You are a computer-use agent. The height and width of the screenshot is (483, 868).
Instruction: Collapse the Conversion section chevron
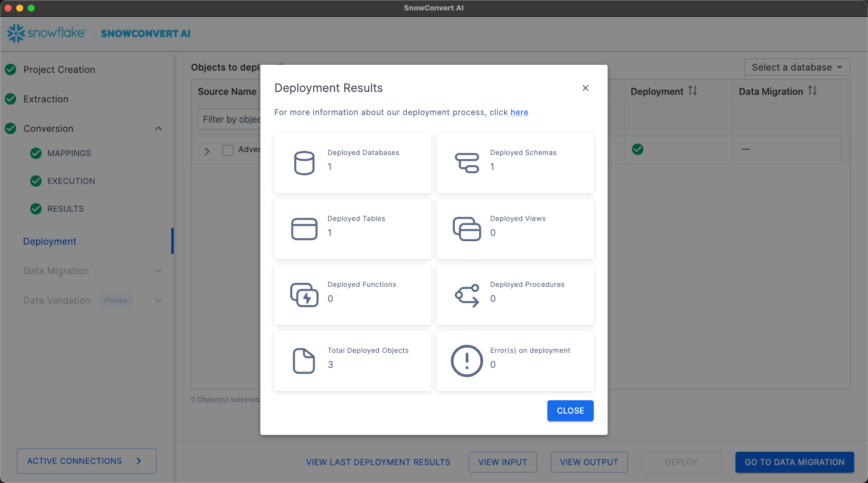(159, 128)
